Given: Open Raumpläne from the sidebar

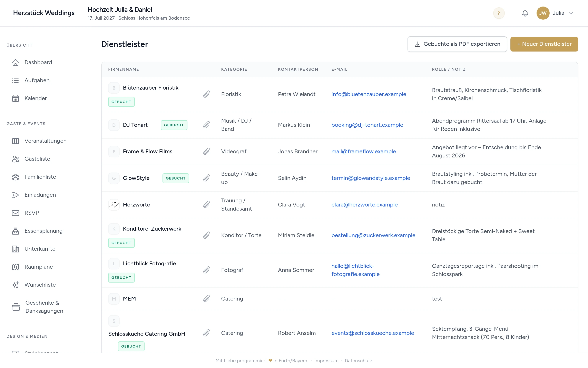Looking at the screenshot, I should pos(39,267).
